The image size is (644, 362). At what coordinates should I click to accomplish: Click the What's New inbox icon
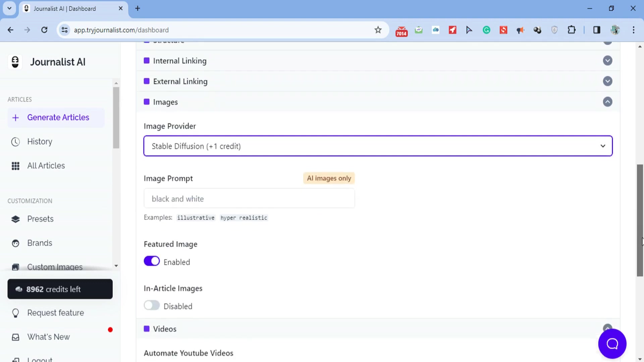(x=15, y=337)
